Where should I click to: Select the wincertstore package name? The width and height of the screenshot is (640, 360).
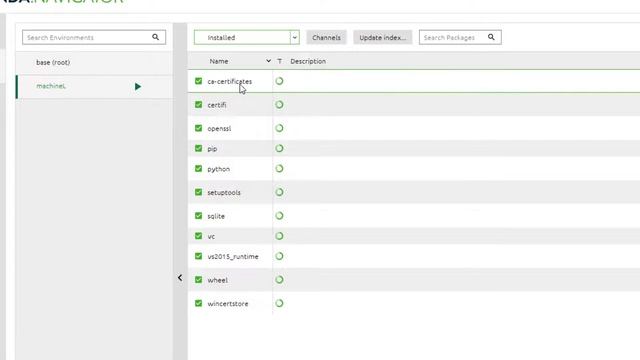pos(228,304)
